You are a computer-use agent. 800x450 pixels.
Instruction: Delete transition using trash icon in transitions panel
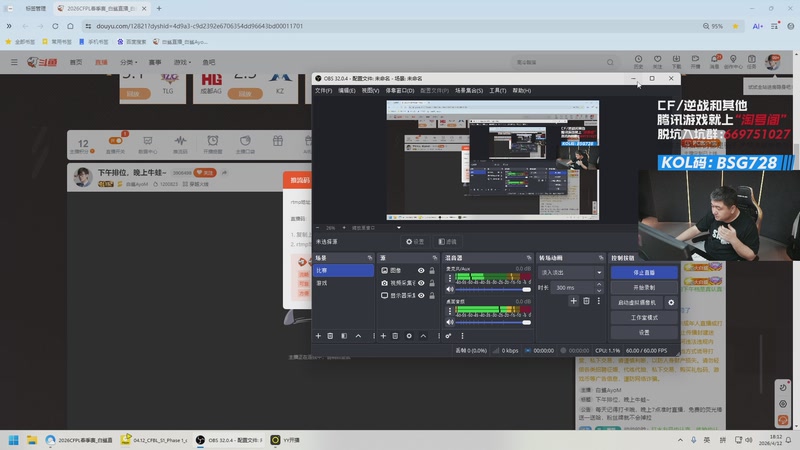point(586,301)
